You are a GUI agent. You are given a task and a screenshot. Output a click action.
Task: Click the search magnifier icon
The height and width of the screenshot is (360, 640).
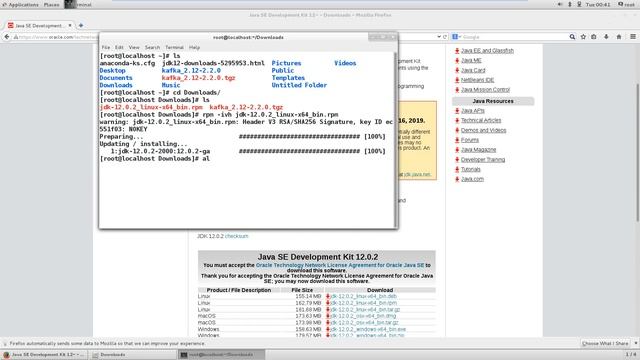[572, 37]
